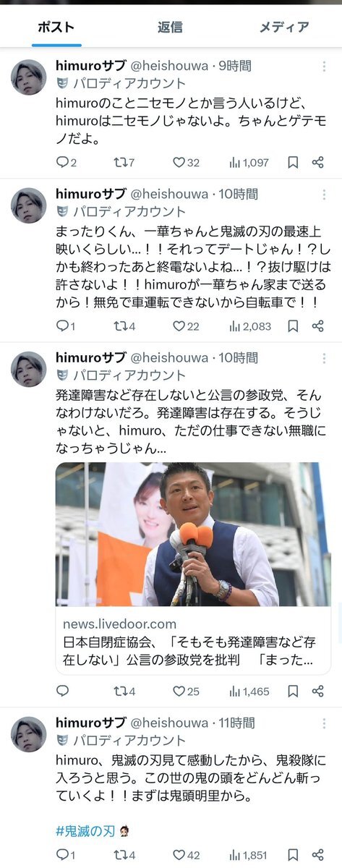Open view count 1,465 analytics
The image size is (342, 868).
249,692
